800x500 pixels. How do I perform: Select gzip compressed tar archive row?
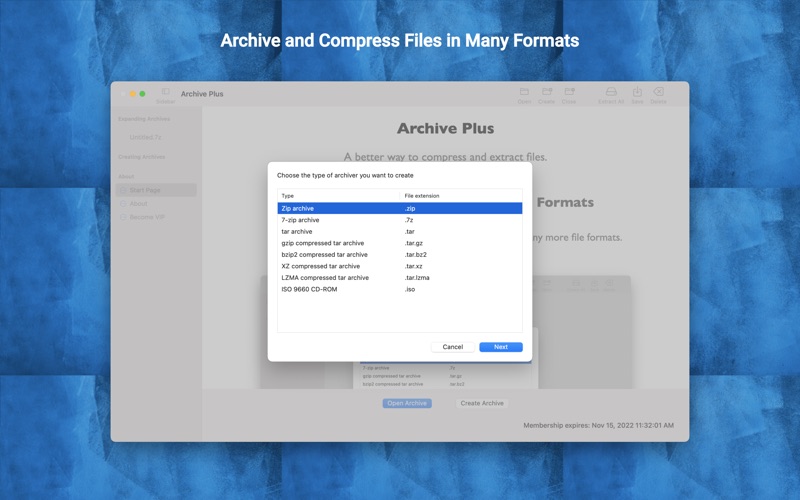(x=399, y=243)
